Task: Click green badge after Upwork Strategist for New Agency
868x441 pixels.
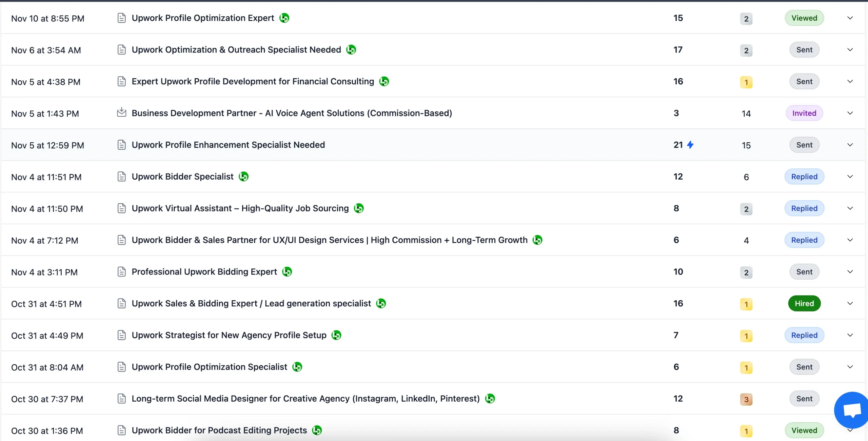Action: tap(336, 335)
